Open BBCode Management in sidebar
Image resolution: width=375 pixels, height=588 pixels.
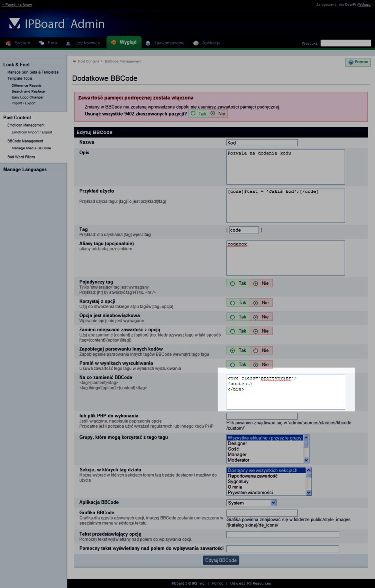[25, 141]
